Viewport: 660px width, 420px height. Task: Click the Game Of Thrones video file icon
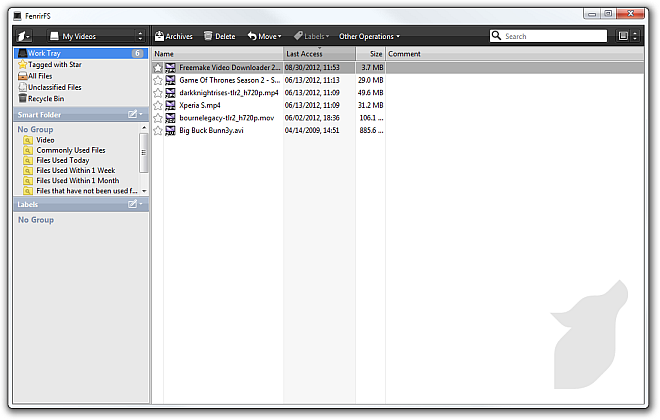pyautogui.click(x=170, y=80)
